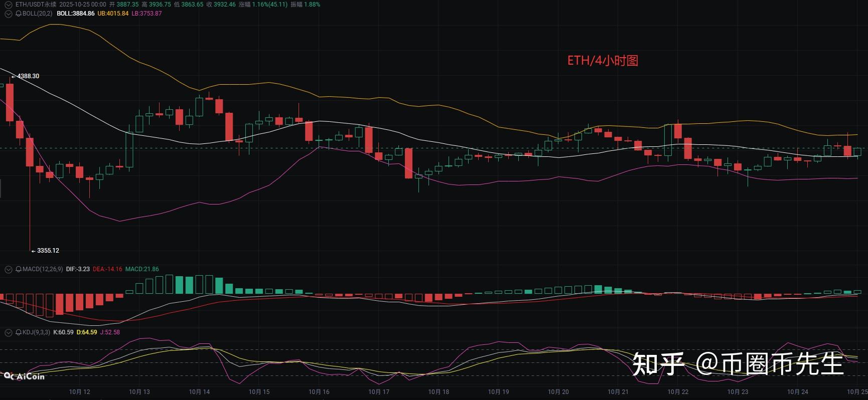Open MACD(12,26,9) indicator label
The width and height of the screenshot is (868, 400).
(43, 269)
